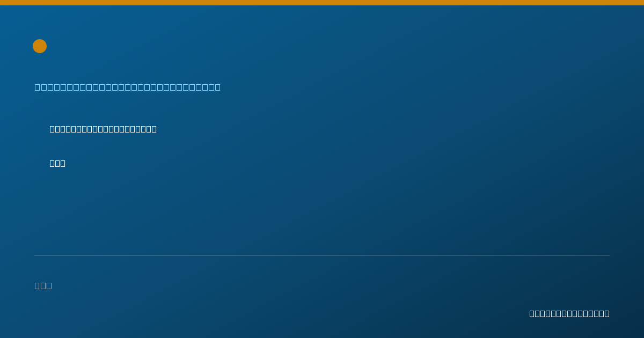
Task: Click the light-blue unreadable heading line
Action: (128, 87)
